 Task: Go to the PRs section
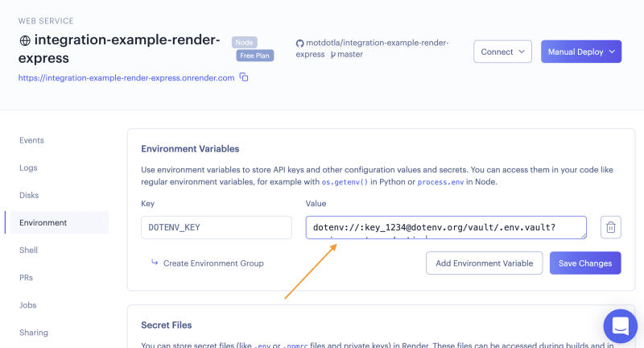26,277
